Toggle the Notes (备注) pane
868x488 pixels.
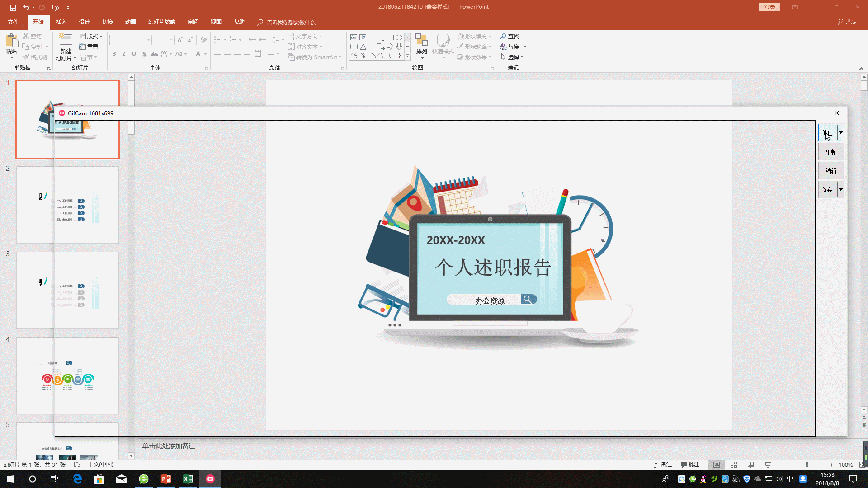(x=663, y=465)
